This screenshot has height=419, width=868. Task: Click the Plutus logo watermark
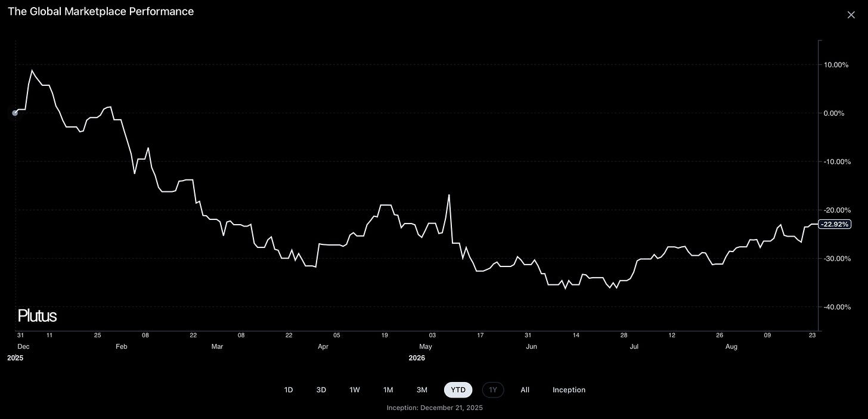pyautogui.click(x=37, y=316)
